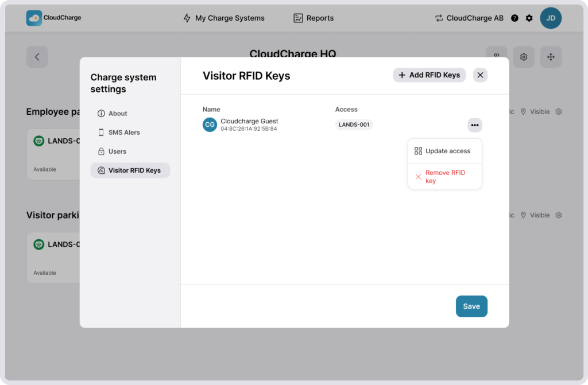Click the CG avatar for Cloudcharge Guest
The image size is (588, 385).
[x=210, y=125]
